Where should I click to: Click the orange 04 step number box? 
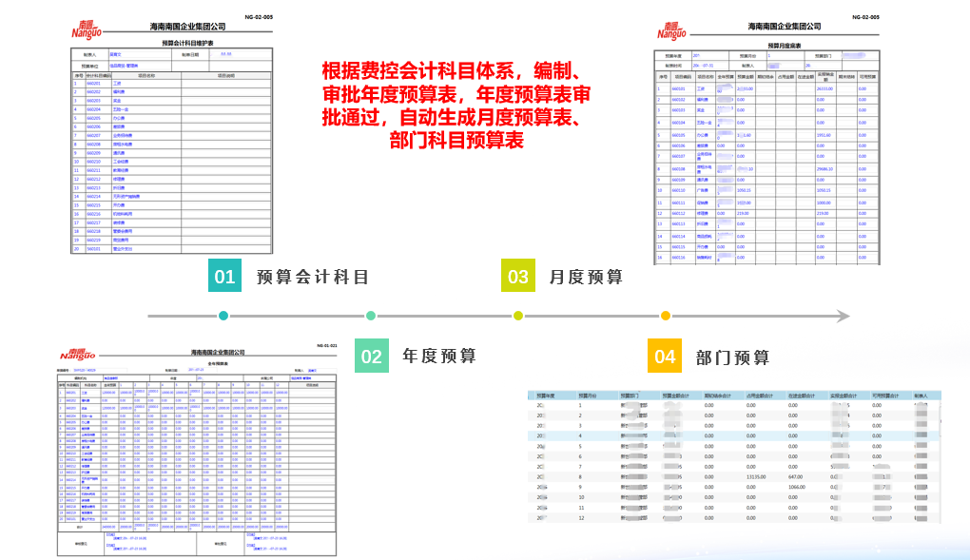[665, 357]
